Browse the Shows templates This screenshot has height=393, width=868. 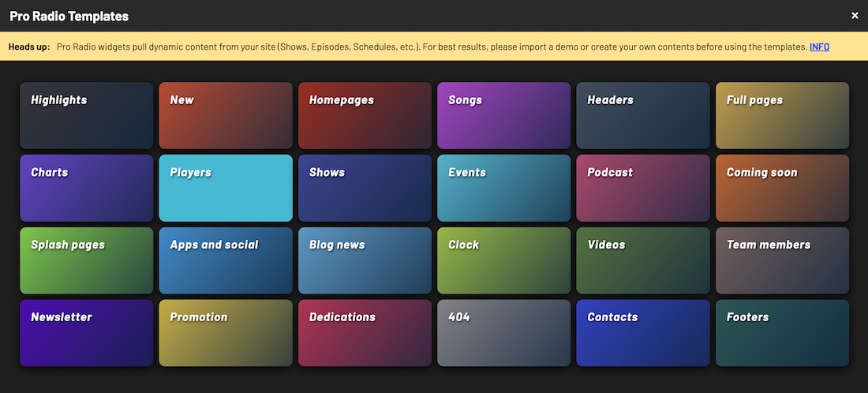pyautogui.click(x=365, y=188)
